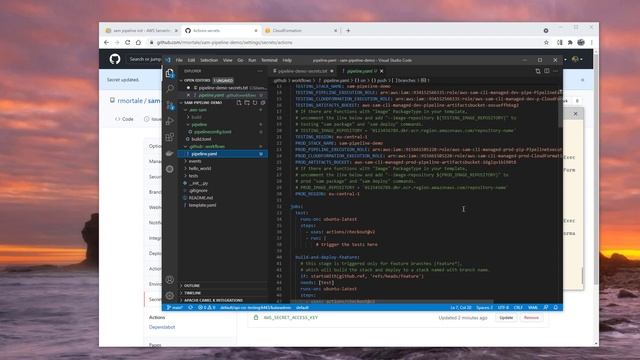Click New File icon in SAM-PIPELINE-DEMO header
The image size is (640, 360).
(x=239, y=103)
